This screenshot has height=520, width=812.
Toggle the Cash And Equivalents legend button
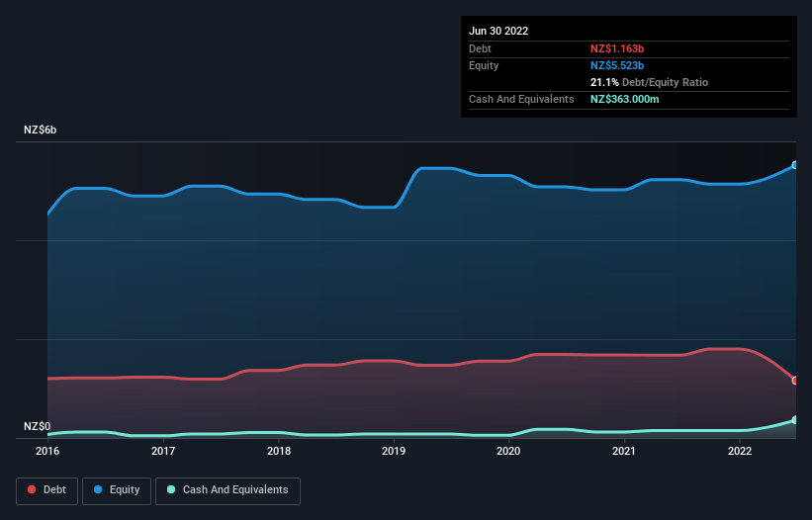pos(227,490)
